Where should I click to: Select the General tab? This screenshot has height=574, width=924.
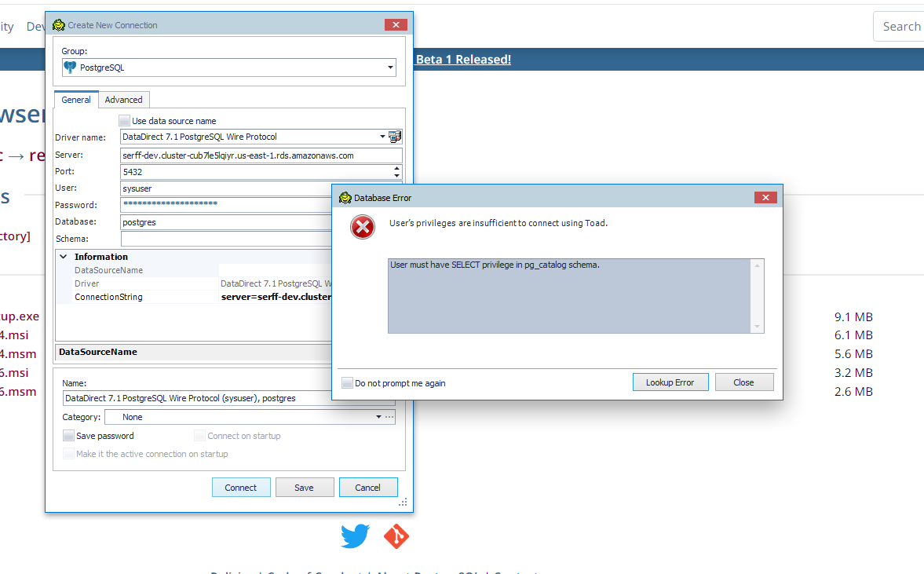coord(76,100)
